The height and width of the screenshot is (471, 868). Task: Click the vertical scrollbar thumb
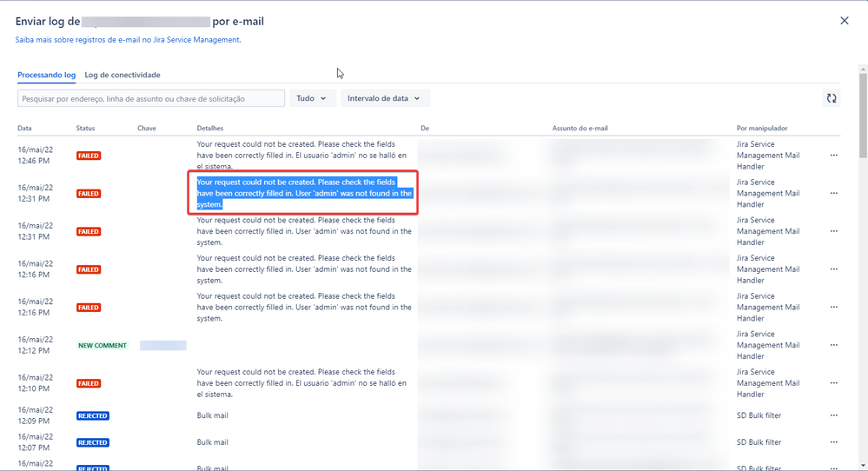click(863, 115)
